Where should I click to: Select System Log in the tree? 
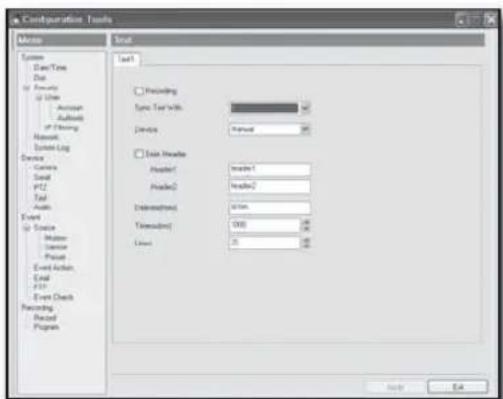tap(52, 147)
